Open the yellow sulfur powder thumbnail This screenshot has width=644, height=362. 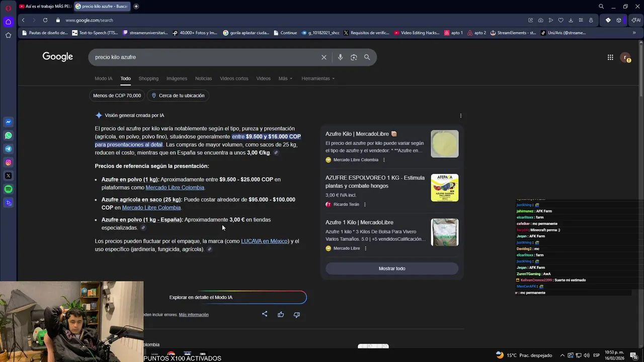point(445,144)
